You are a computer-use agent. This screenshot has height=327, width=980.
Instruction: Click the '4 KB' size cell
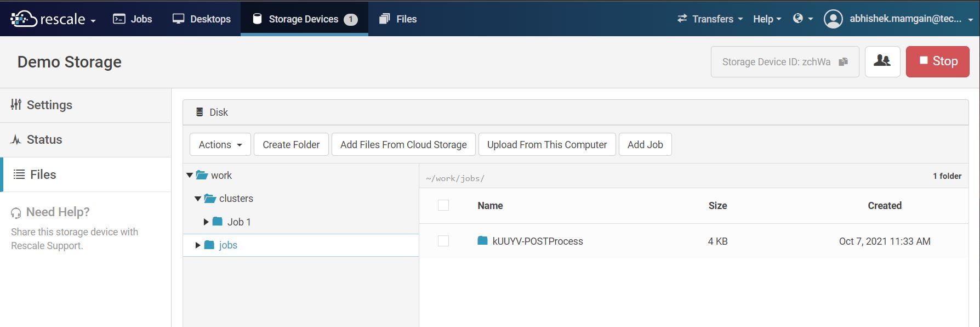(717, 241)
